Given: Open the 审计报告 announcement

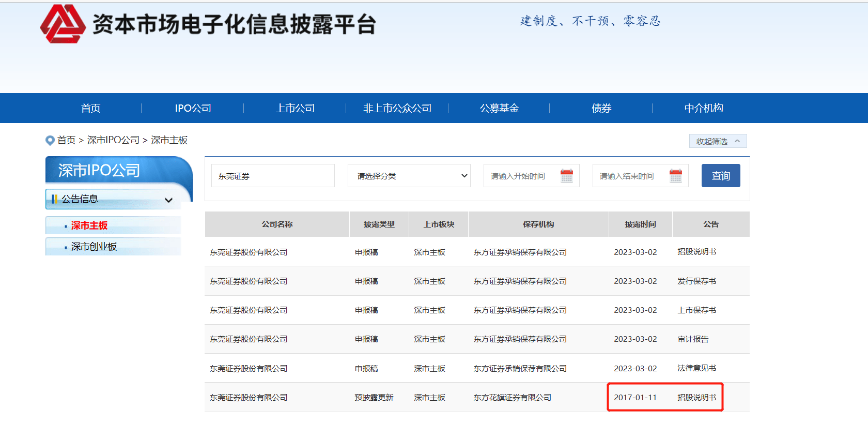Looking at the screenshot, I should [x=693, y=339].
